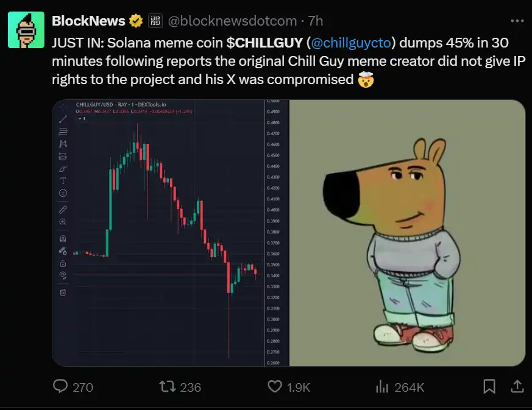Click the reply comment icon
The width and height of the screenshot is (532, 410).
coord(60,386)
